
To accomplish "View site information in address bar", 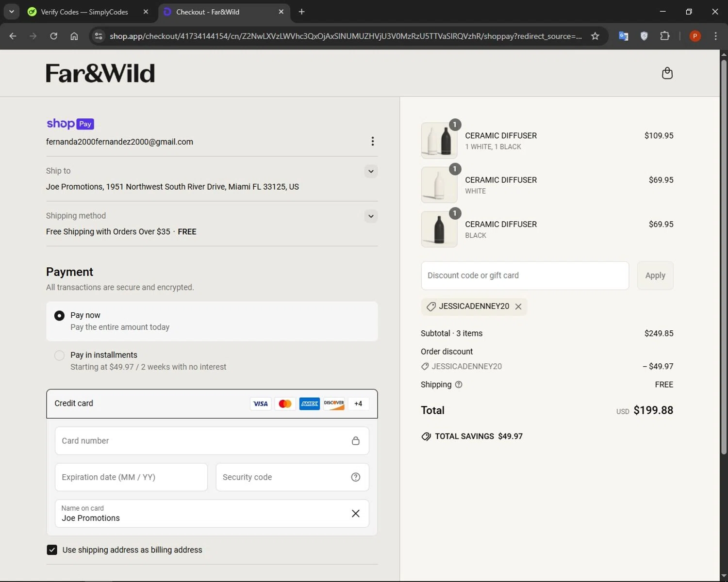I will (x=99, y=36).
